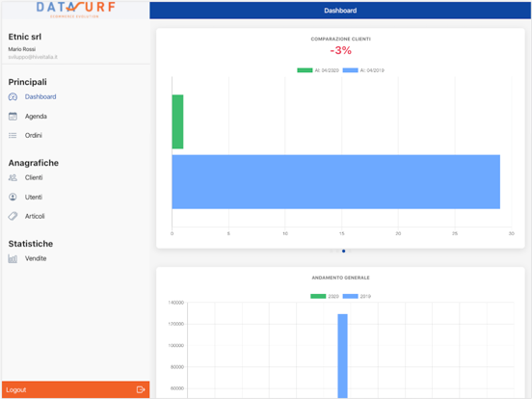The width and height of the screenshot is (532, 399).
Task: Select the active blue carousel dot
Action: coord(343,252)
